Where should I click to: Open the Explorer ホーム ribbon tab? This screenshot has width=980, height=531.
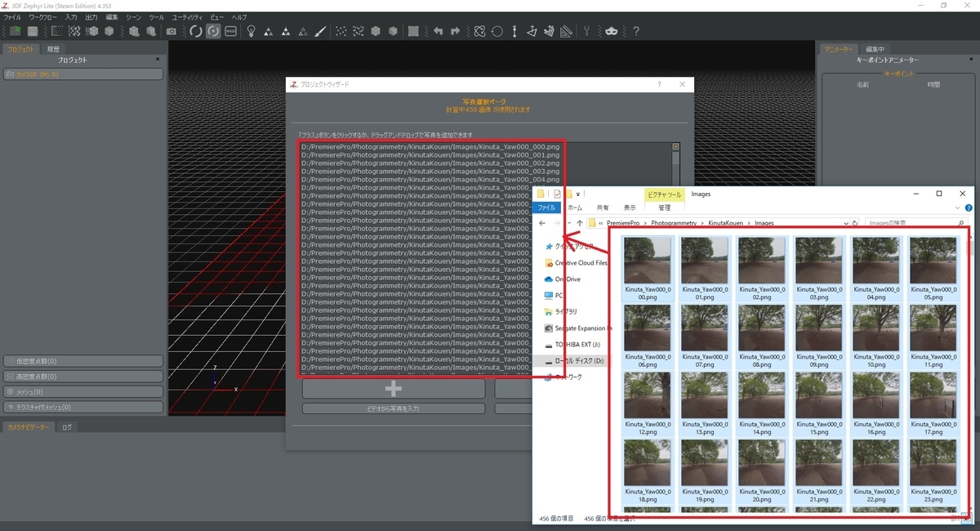click(575, 208)
